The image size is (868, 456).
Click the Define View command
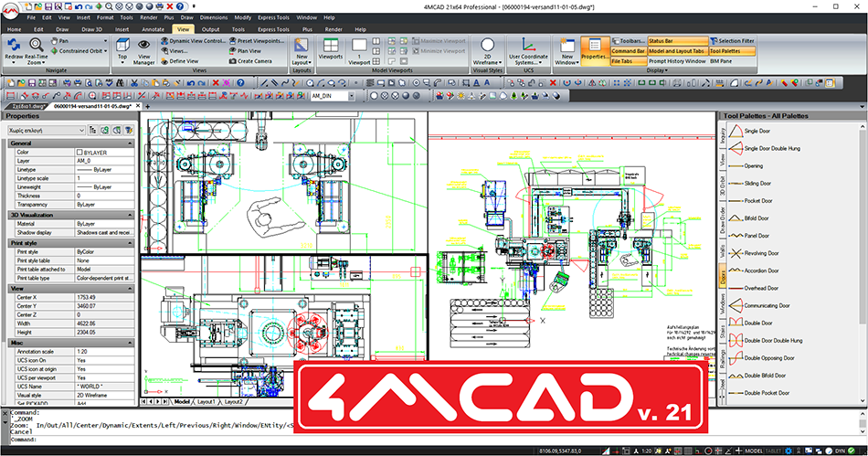(x=180, y=61)
